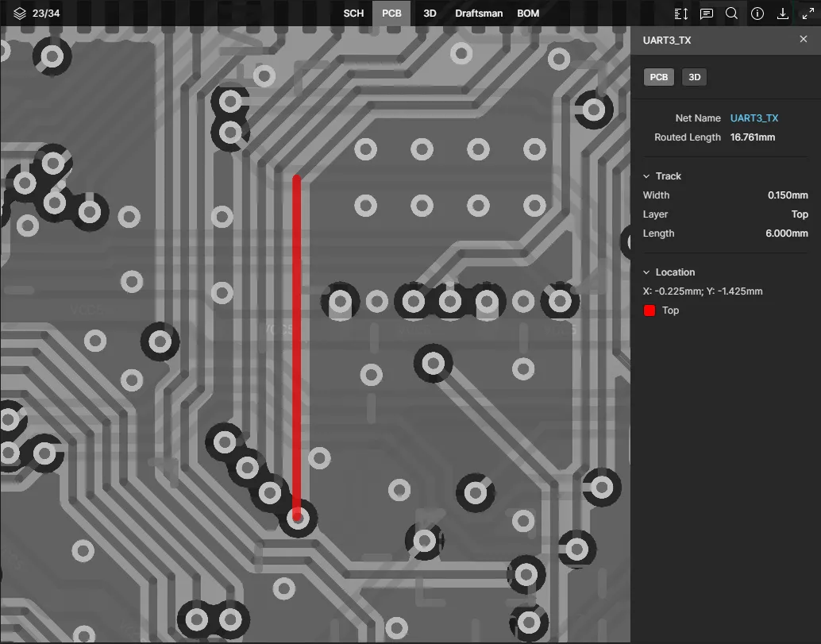Click the UART3_TX panel title

click(666, 40)
